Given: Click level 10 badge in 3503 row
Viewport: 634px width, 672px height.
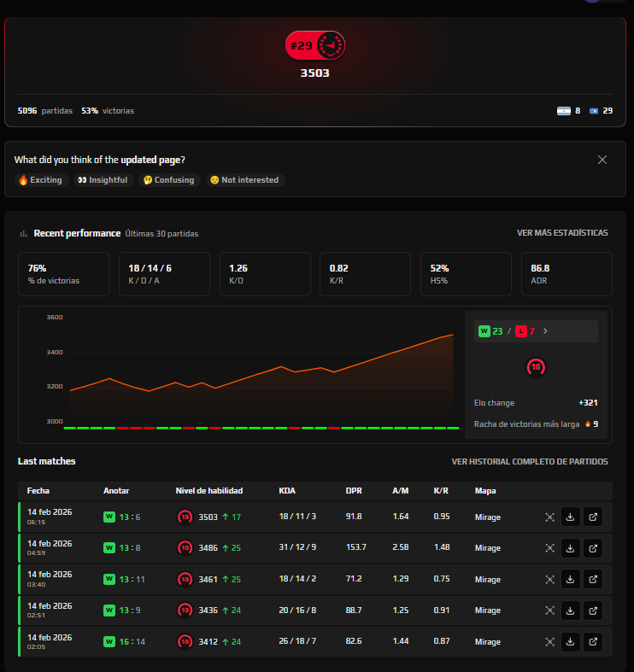Looking at the screenshot, I should click(185, 517).
